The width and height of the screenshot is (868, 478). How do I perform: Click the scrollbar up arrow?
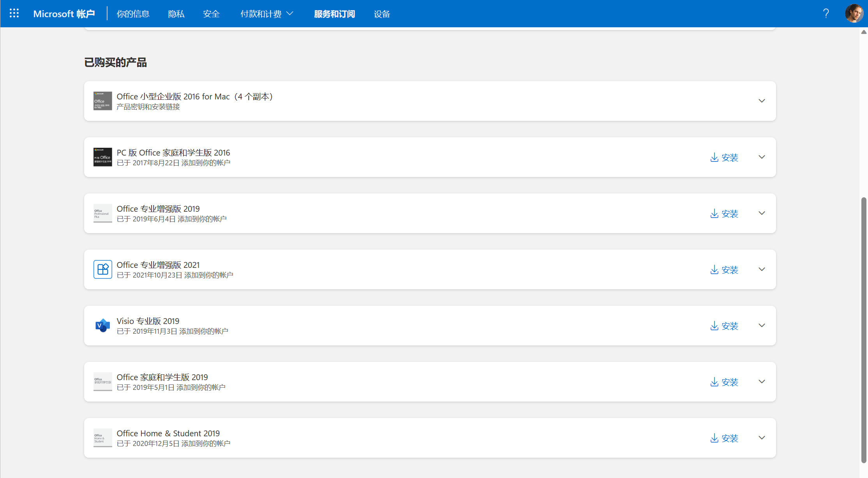864,32
